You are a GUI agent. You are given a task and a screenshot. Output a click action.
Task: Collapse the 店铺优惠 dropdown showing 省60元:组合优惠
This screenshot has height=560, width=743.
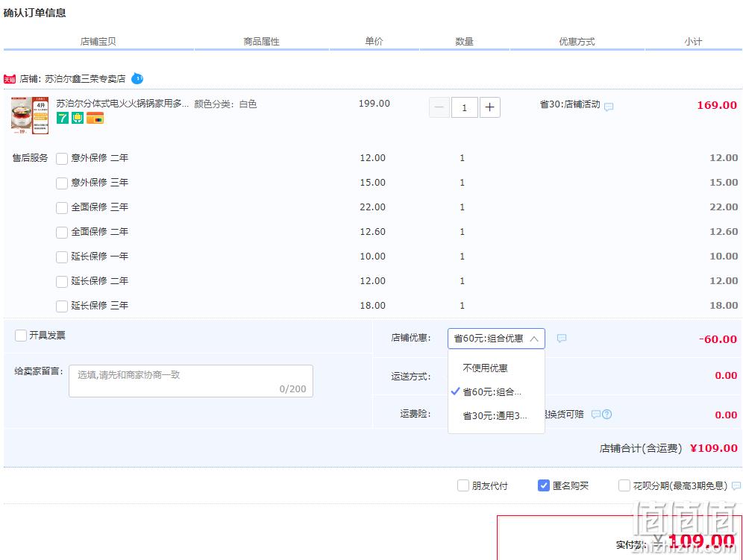click(496, 339)
